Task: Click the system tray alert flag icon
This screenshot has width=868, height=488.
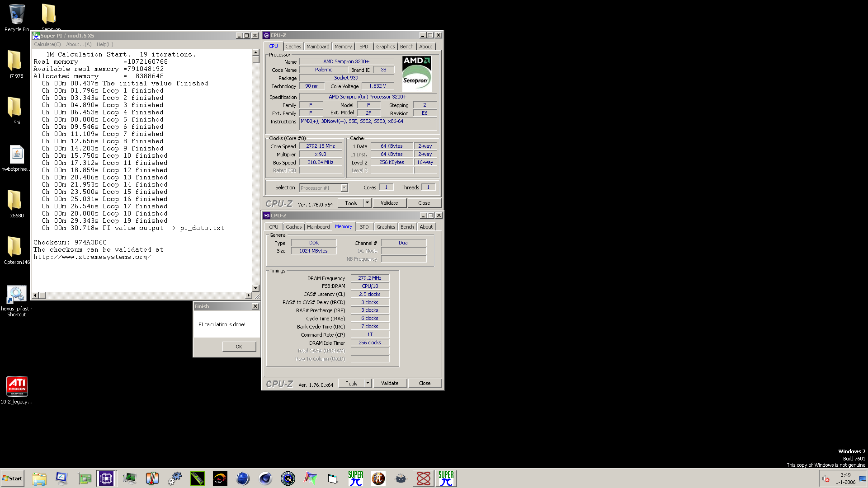Action: click(x=826, y=479)
